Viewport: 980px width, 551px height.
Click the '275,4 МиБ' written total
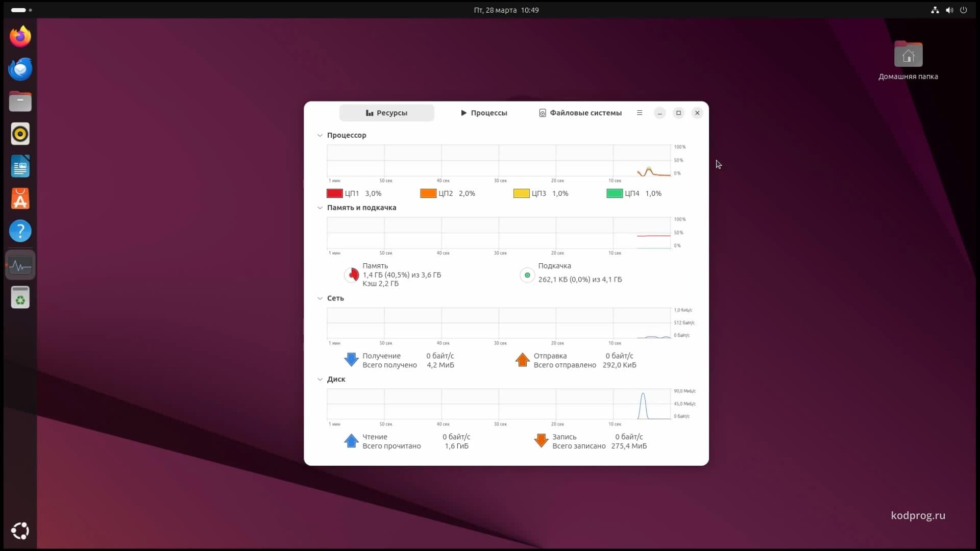pyautogui.click(x=629, y=446)
